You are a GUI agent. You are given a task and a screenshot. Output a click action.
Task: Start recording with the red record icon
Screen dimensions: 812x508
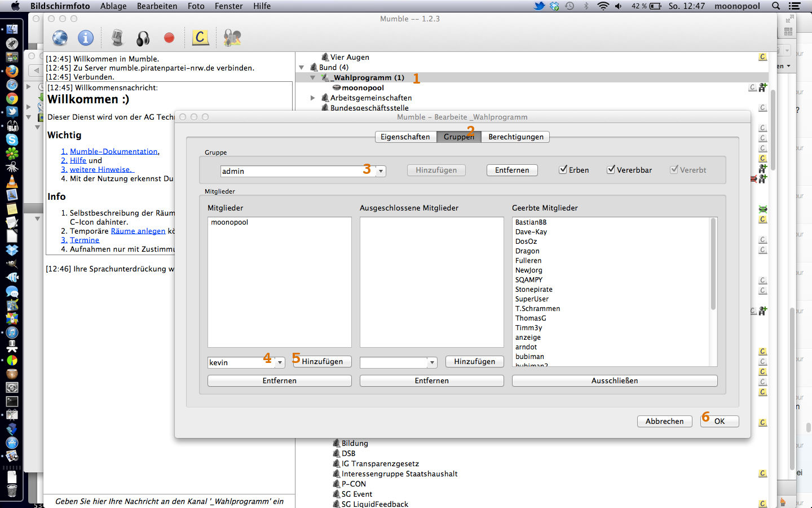[169, 38]
